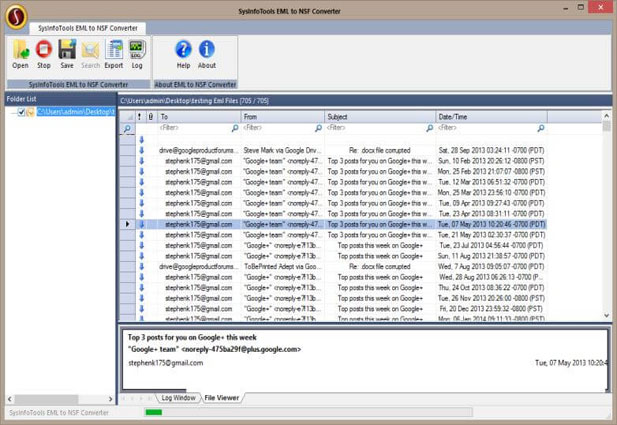Click the green progress bar in status bar

coord(153,412)
